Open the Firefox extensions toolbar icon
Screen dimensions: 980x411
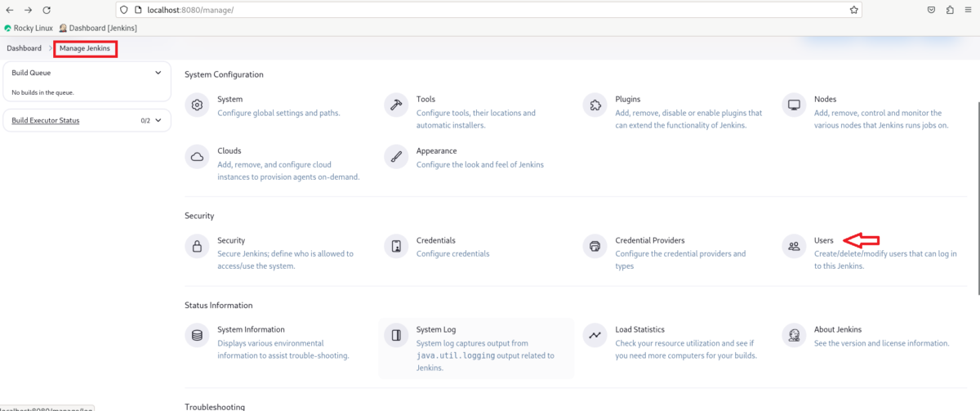tap(950, 10)
